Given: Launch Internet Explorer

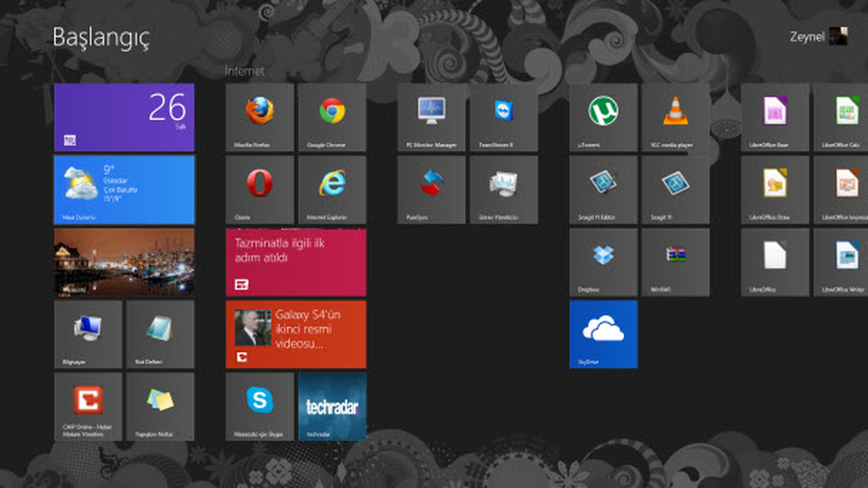Looking at the screenshot, I should coord(331,189).
